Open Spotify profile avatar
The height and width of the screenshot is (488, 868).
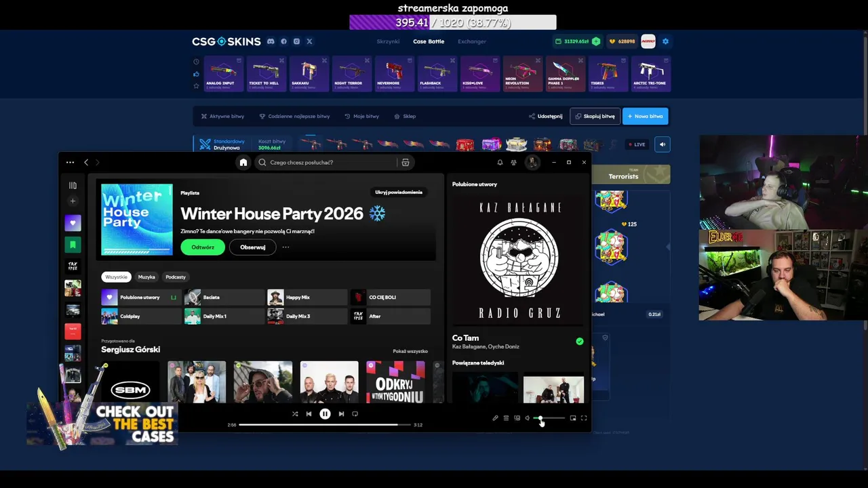tap(532, 163)
